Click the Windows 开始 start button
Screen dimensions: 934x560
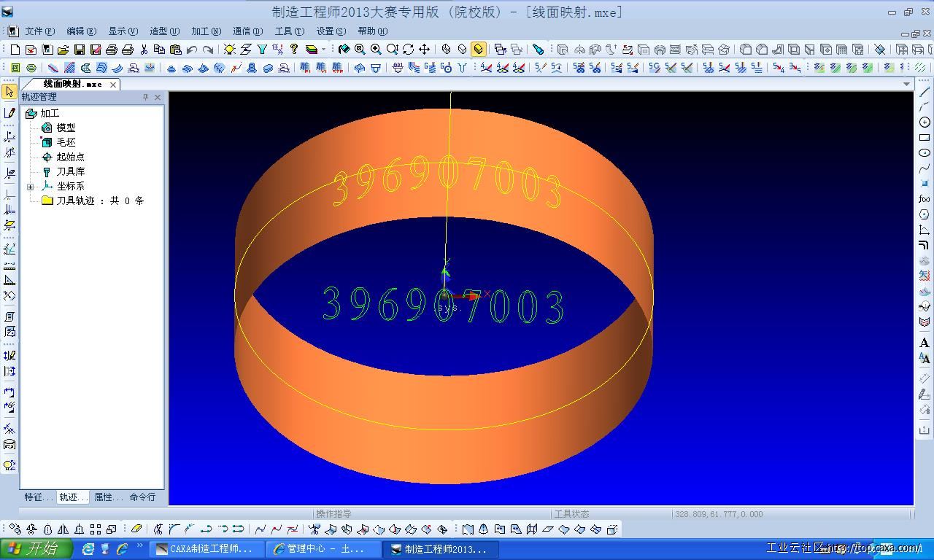(x=36, y=548)
